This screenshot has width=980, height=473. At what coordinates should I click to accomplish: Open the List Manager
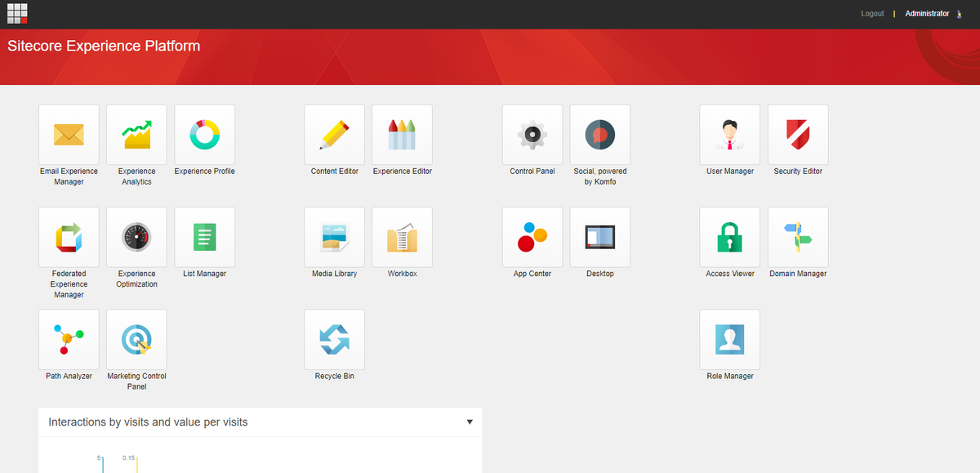[204, 237]
